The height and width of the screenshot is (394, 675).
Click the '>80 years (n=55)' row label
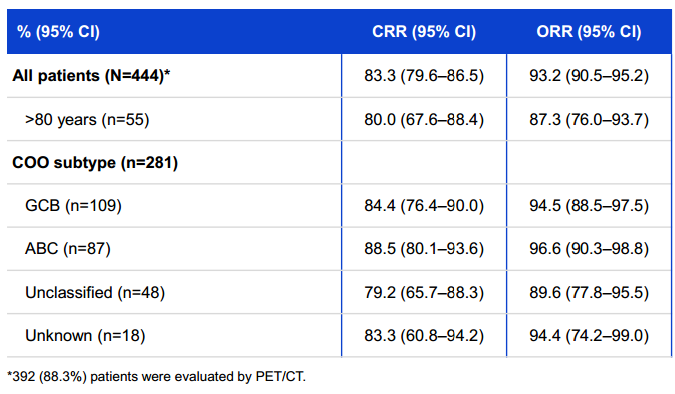pos(87,119)
